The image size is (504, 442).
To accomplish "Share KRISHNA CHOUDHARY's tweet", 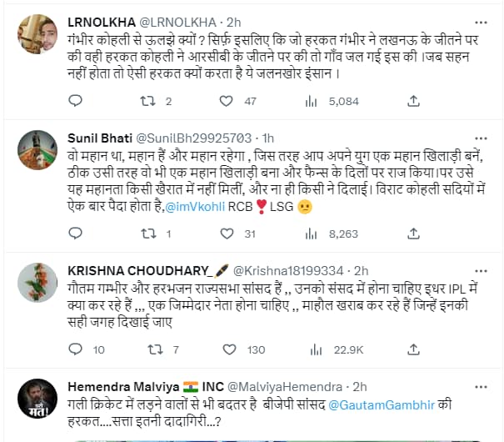I will point(414,349).
